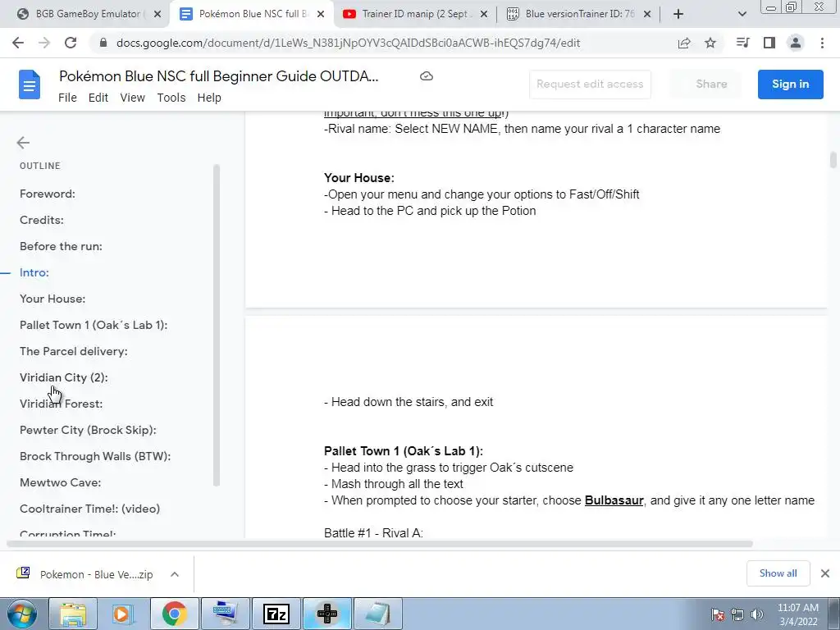Switch to the Blue version Trainer ID tab
840x630 pixels.
(x=578, y=14)
